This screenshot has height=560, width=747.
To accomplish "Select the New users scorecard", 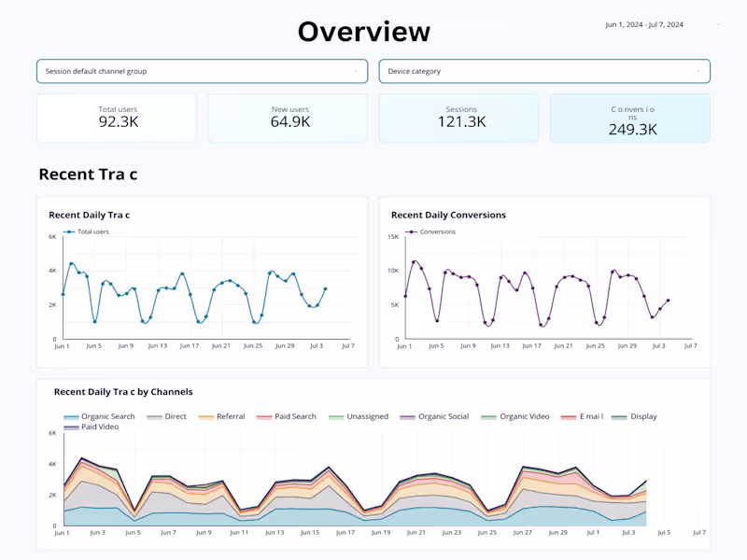I will [288, 118].
